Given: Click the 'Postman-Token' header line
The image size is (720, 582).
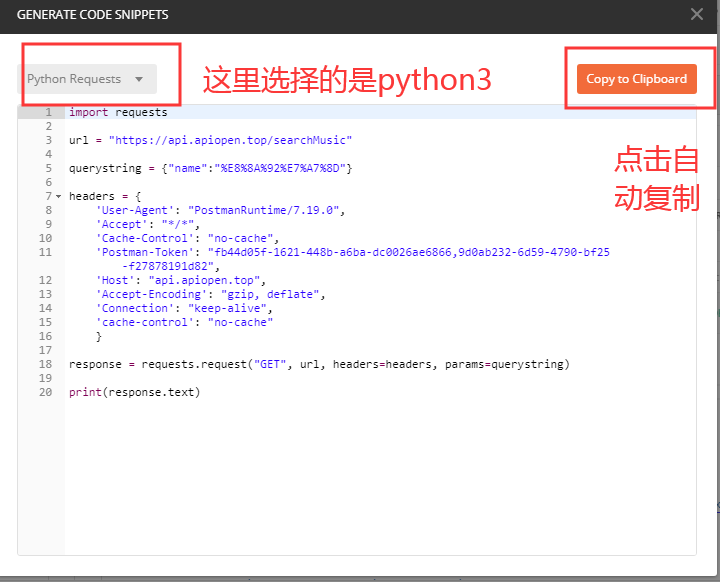Looking at the screenshot, I should 353,252.
